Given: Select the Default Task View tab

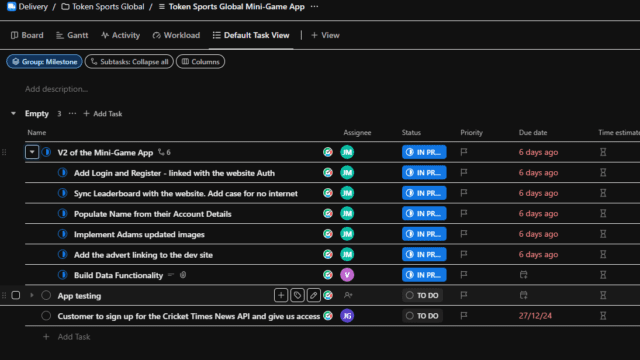Looking at the screenshot, I should 251,36.
